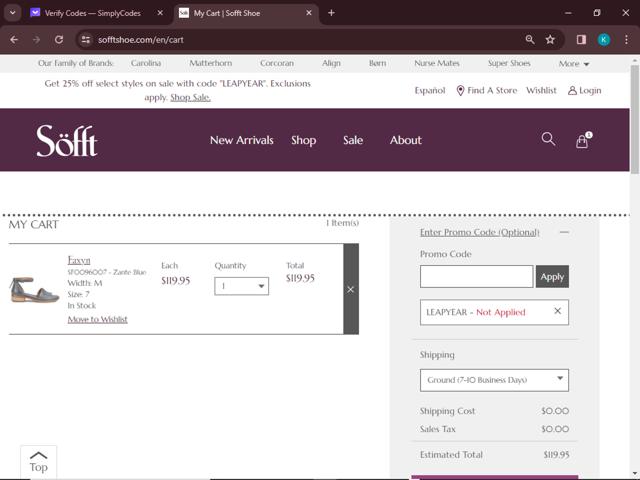This screenshot has width=640, height=480.
Task: Open Find A Store locator
Action: (x=487, y=90)
